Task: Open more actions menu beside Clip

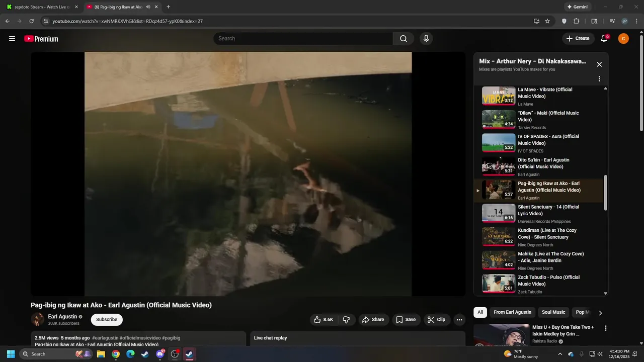Action: pyautogui.click(x=459, y=320)
